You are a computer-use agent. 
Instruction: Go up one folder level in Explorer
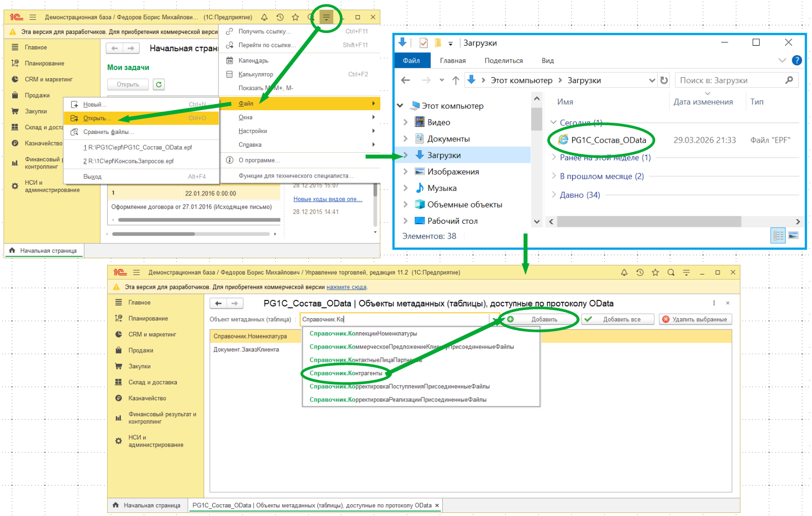click(x=456, y=80)
